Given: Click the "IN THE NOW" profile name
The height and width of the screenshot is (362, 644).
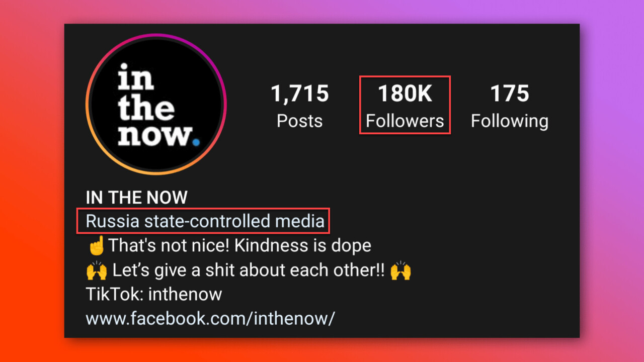Looking at the screenshot, I should click(x=137, y=198).
